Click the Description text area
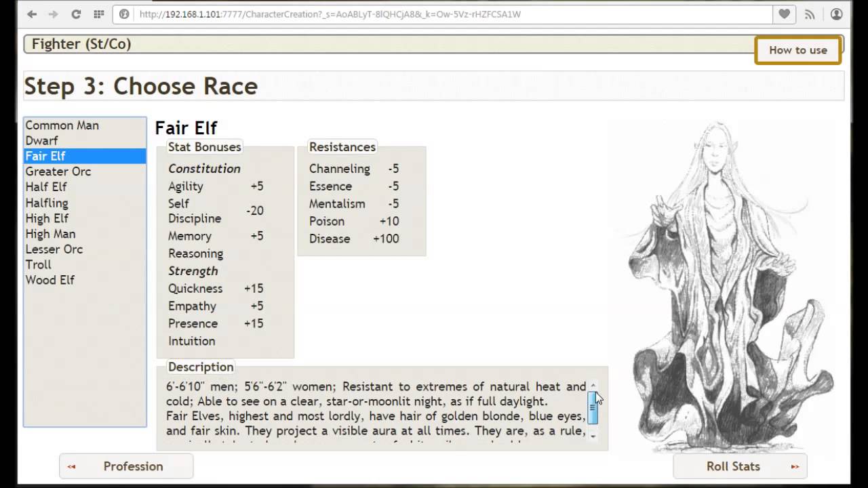 pos(376,411)
